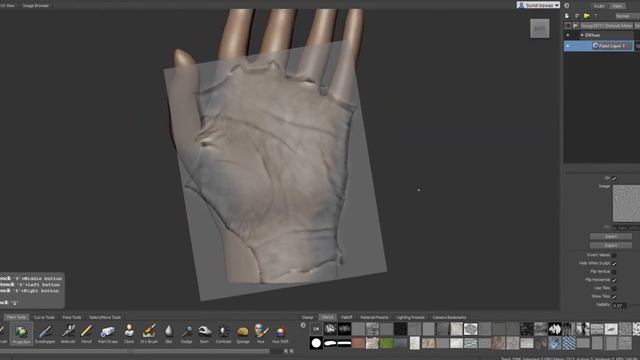Toggle visibility of Paint Layer 1
Viewport: 640px width, 360px height.
click(568, 46)
